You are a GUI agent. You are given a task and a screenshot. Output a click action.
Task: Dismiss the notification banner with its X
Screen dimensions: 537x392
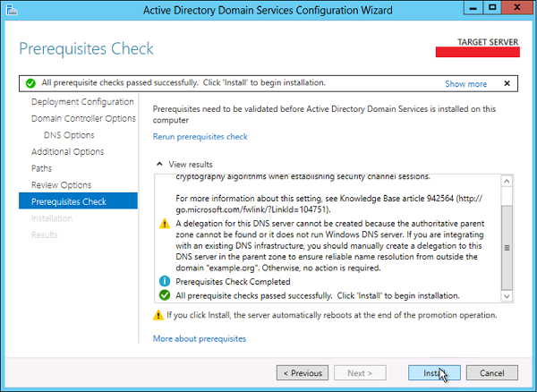pos(507,83)
